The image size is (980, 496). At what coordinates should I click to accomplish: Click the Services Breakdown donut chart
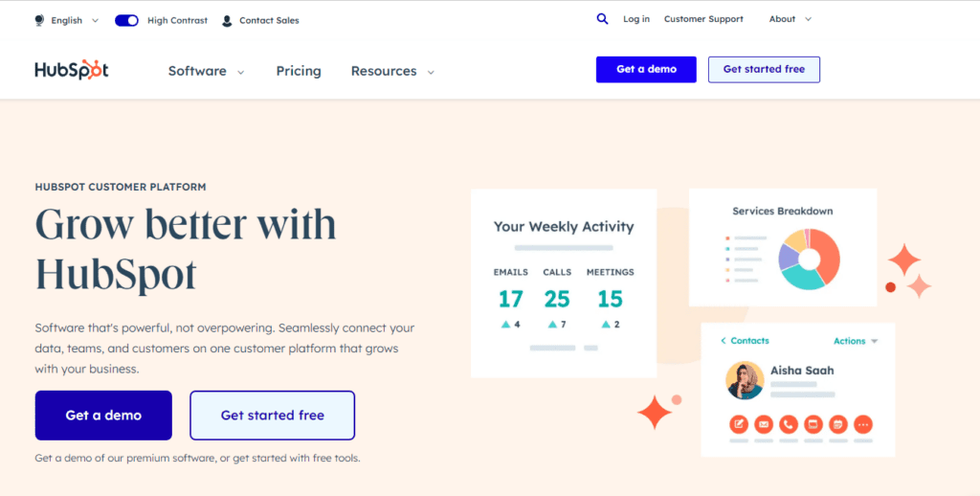(x=809, y=259)
